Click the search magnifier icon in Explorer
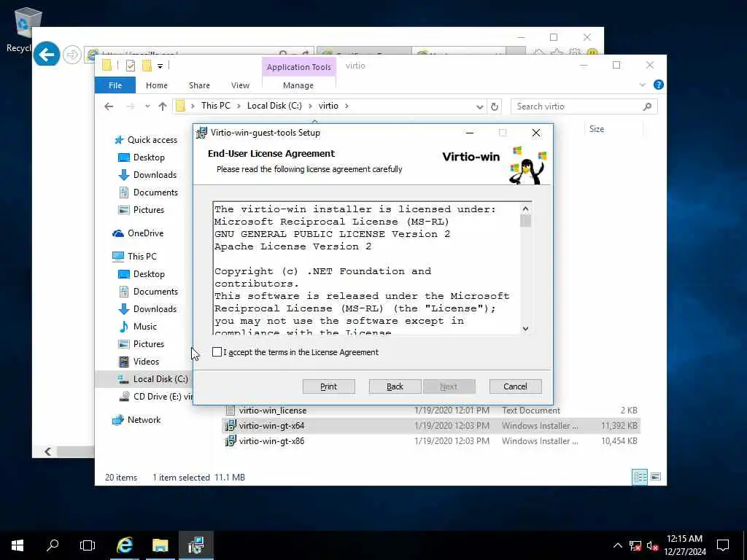Screen dimensions: 747x560 pyautogui.click(x=647, y=106)
